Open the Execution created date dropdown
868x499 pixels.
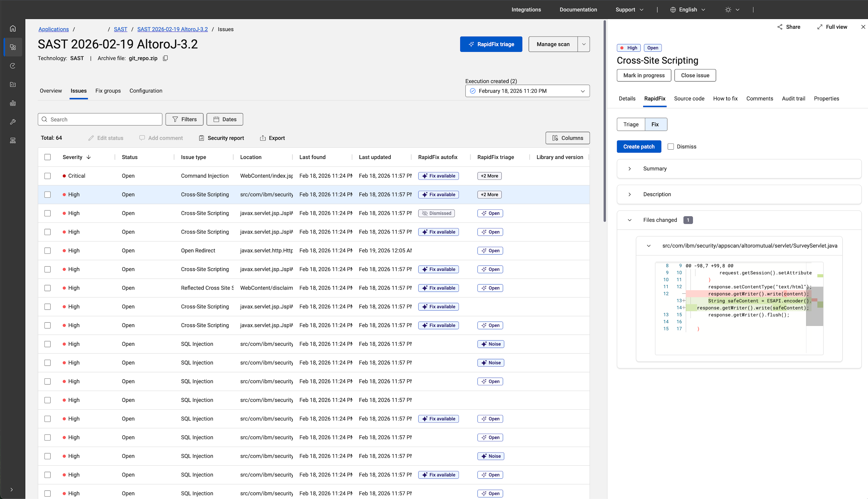coord(527,91)
